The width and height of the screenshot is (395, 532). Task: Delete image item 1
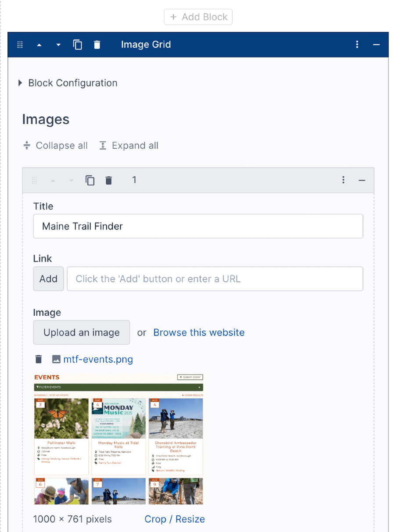click(x=108, y=180)
